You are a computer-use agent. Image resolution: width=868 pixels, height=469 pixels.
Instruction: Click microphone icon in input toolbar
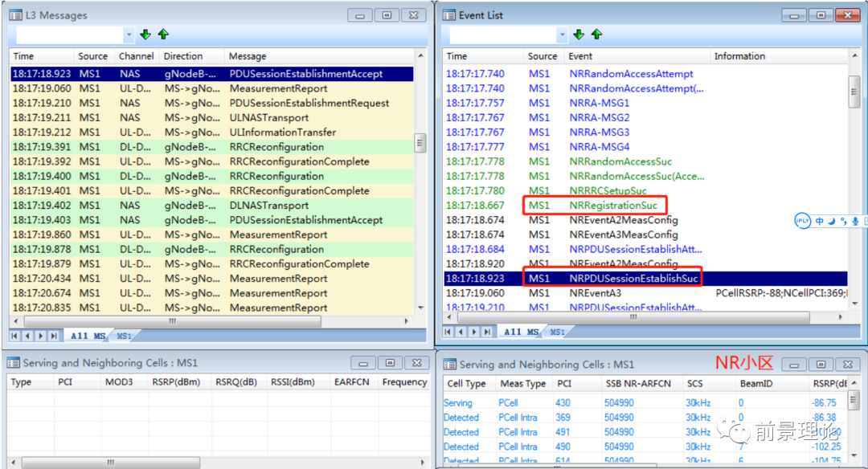point(855,221)
